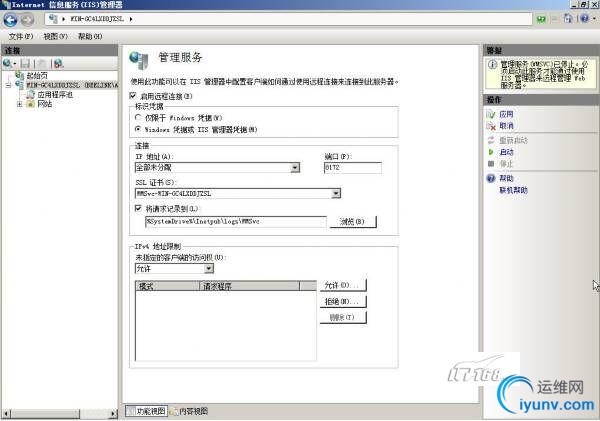Click the home icon near address bar
The width and height of the screenshot is (600, 421).
[568, 18]
